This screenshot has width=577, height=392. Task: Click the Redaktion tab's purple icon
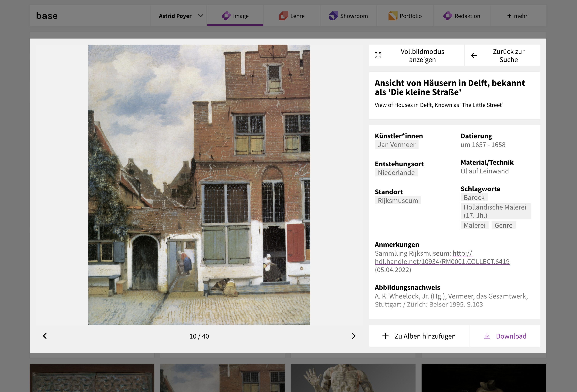(447, 16)
